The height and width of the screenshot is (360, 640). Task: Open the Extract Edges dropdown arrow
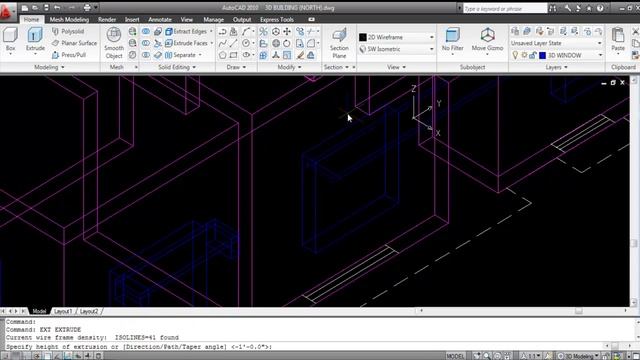click(211, 31)
